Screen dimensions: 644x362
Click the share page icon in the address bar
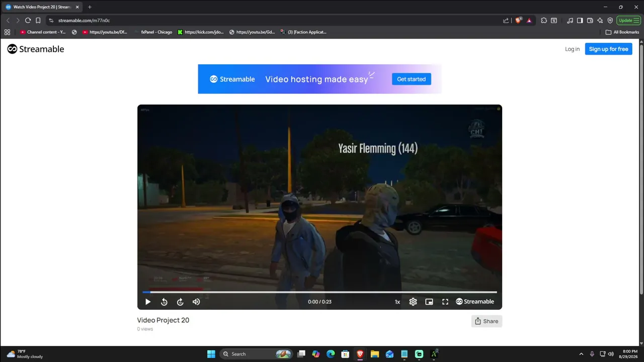pos(506,21)
